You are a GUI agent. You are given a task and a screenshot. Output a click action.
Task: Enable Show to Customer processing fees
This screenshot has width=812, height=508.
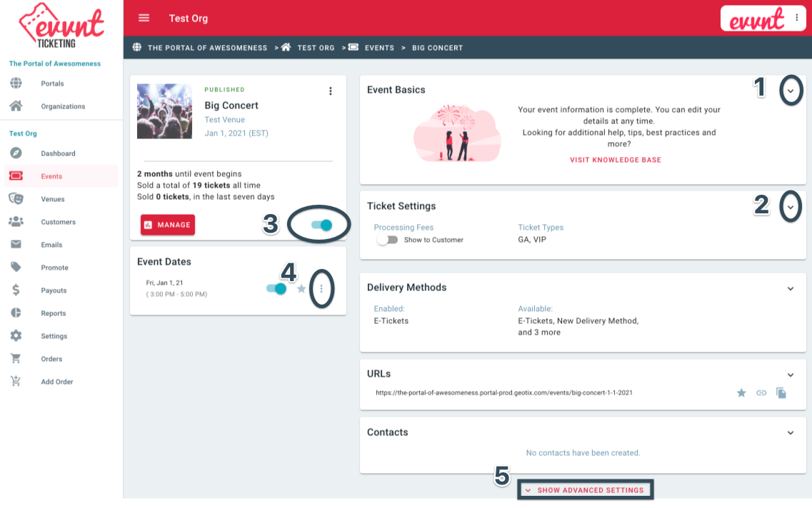pos(387,240)
